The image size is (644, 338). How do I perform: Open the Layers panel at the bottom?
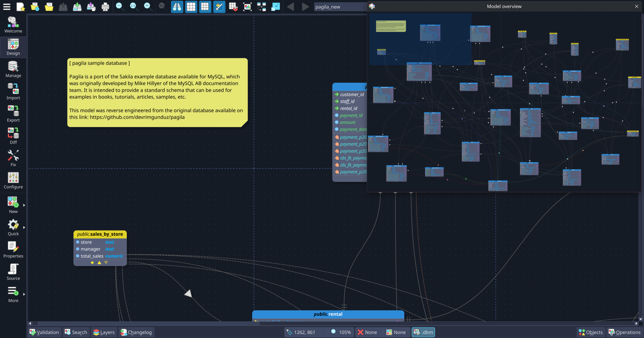pyautogui.click(x=104, y=332)
